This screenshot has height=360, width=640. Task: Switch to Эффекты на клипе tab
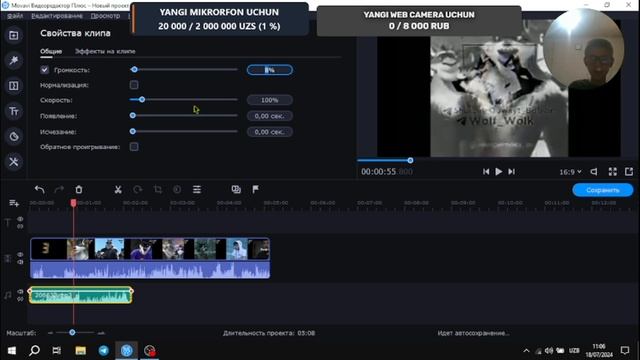coord(105,51)
